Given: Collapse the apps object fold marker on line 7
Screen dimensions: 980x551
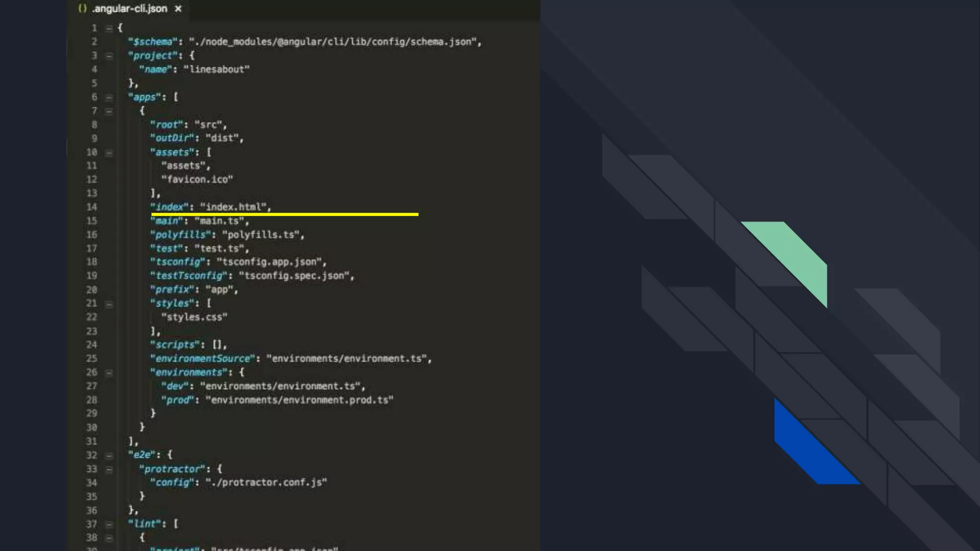Looking at the screenshot, I should [109, 111].
